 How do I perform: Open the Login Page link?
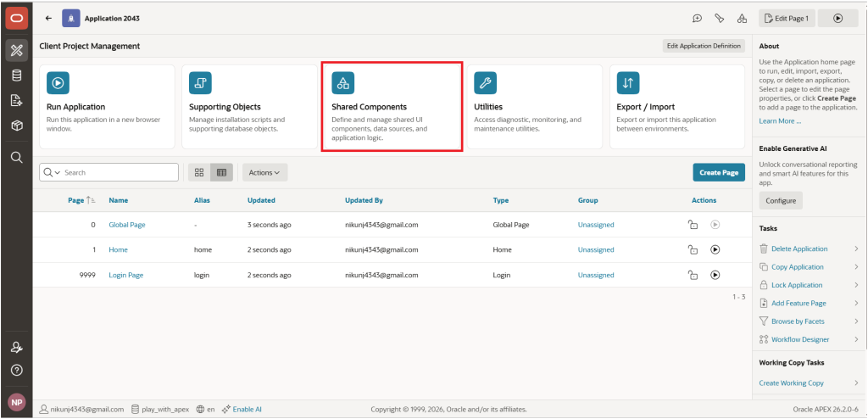125,275
